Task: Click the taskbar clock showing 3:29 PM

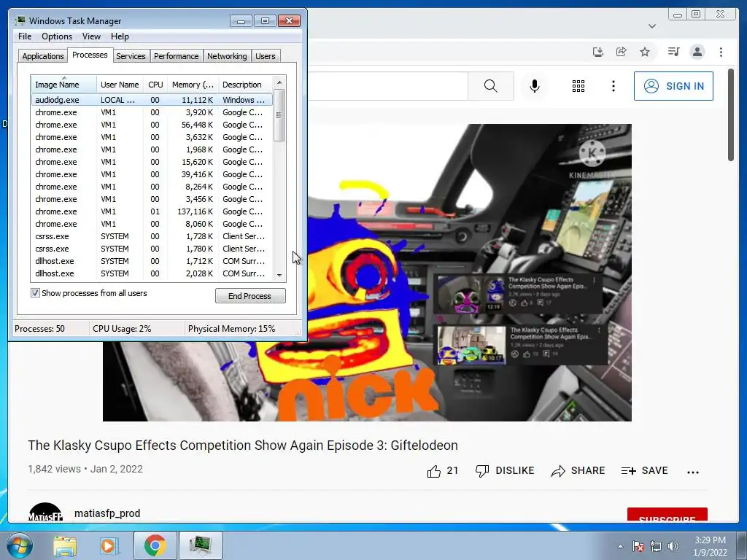Action: point(710,546)
